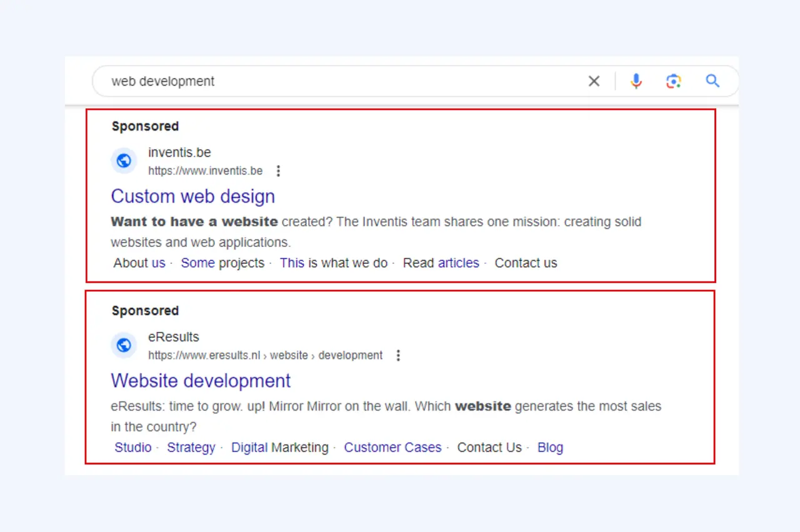This screenshot has width=800, height=532.
Task: Click the 'eResults' site name
Action: point(173,337)
